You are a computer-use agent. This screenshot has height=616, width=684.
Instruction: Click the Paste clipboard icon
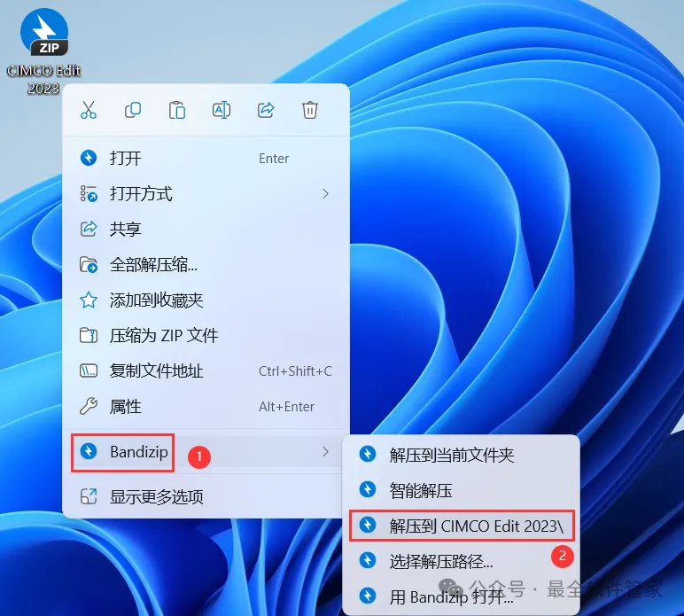point(177,110)
